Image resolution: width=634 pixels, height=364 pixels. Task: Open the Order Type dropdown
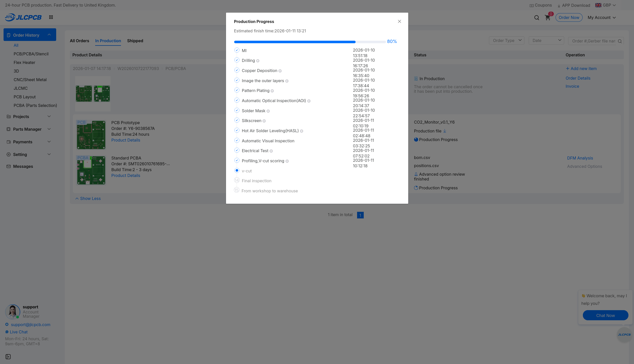point(506,40)
